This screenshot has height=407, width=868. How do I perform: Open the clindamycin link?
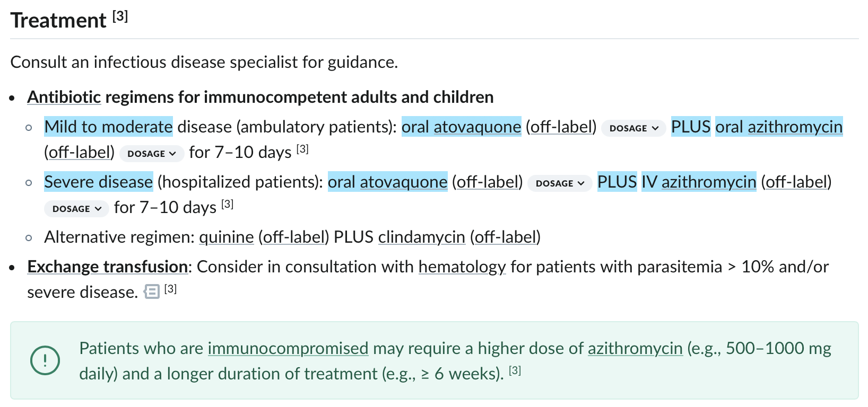pos(422,237)
